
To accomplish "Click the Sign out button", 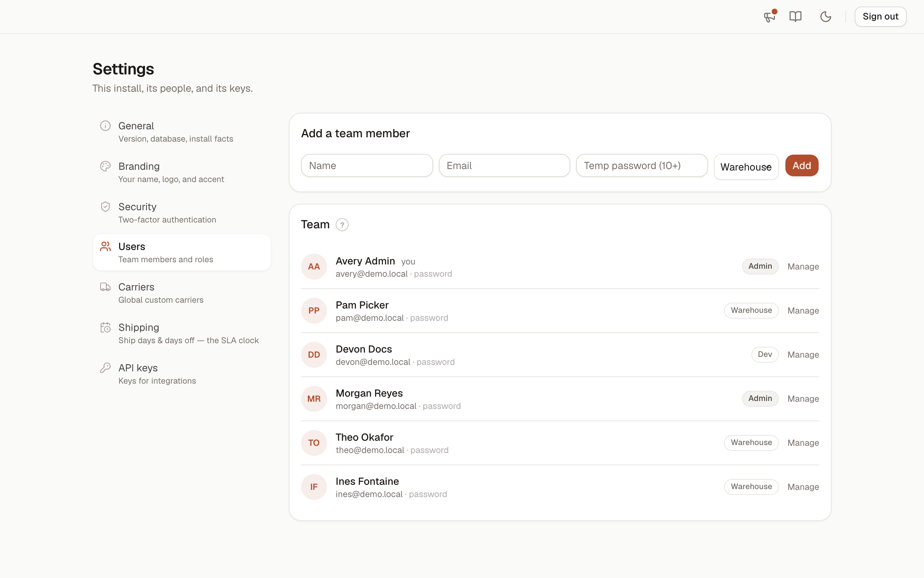I will [x=880, y=17].
